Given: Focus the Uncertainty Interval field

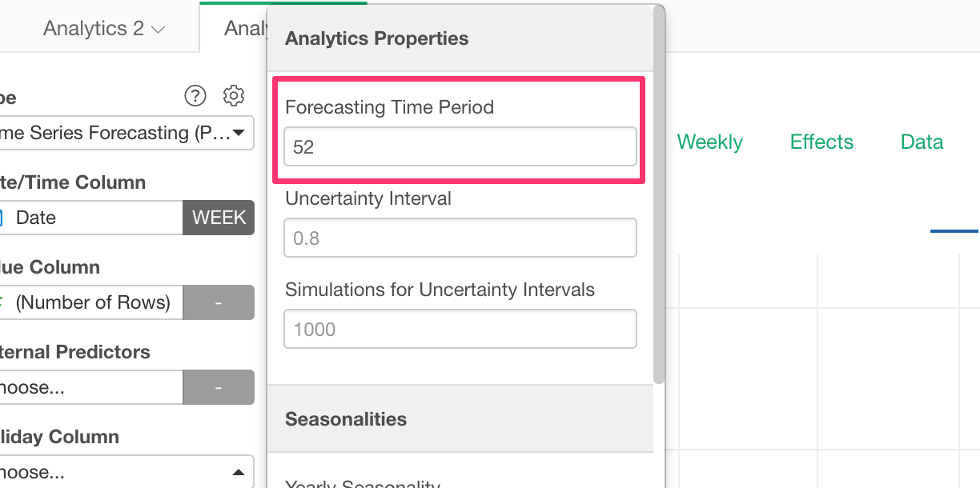Looking at the screenshot, I should coord(460,238).
